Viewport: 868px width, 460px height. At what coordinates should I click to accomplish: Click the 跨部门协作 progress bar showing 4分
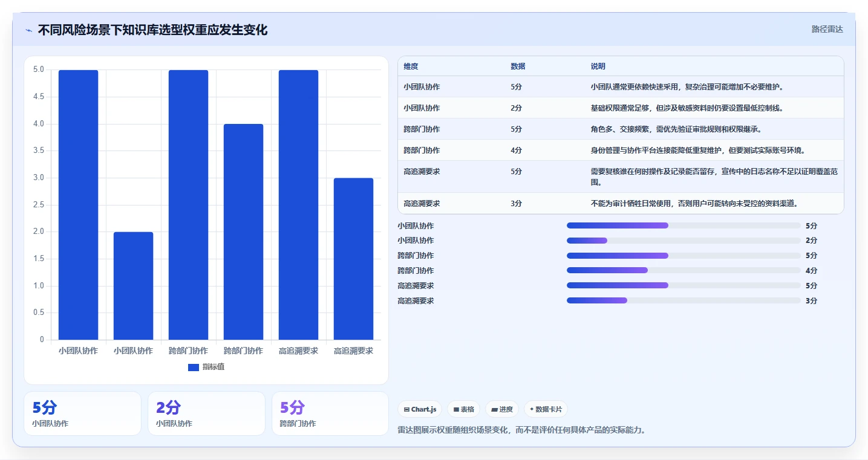tap(684, 270)
